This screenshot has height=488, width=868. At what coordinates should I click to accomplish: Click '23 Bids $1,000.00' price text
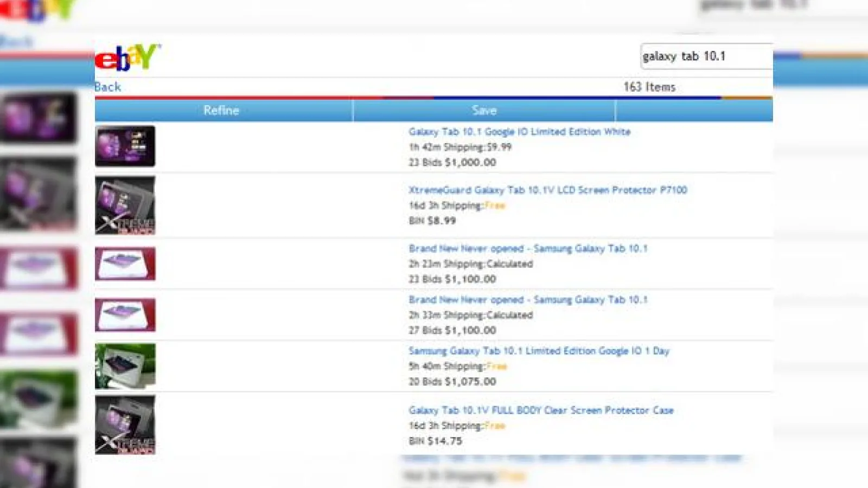click(452, 162)
